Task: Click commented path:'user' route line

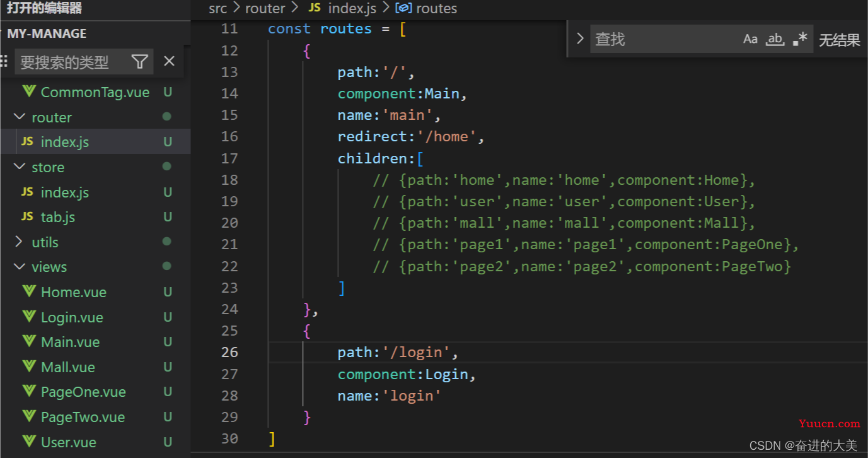Action: 564,202
